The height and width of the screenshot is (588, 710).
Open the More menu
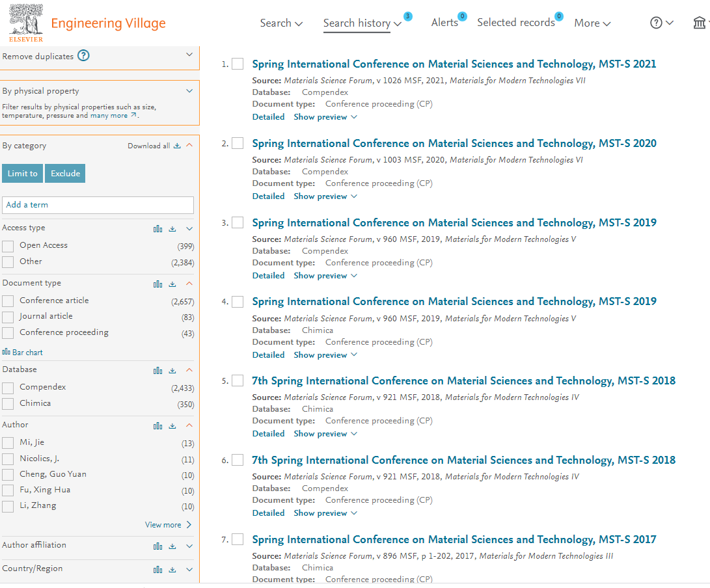(592, 23)
